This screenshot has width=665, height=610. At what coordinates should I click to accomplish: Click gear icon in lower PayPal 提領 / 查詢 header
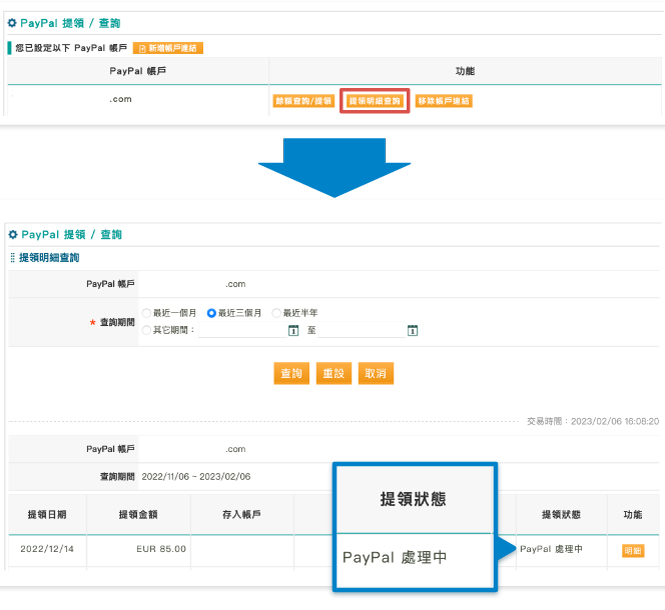13,235
